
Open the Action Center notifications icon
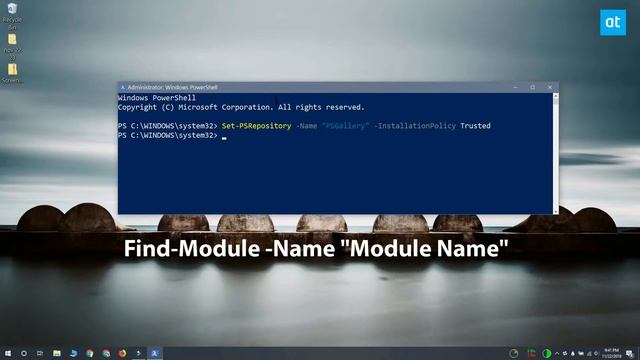tap(630, 353)
